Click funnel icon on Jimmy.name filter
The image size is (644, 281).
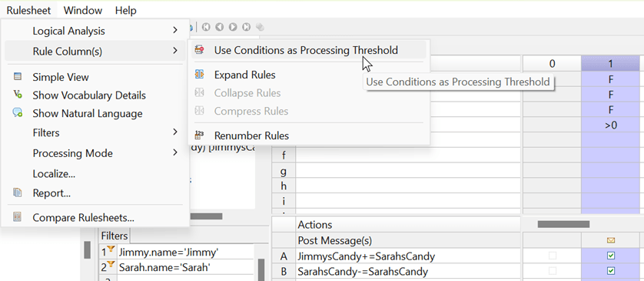tap(110, 249)
